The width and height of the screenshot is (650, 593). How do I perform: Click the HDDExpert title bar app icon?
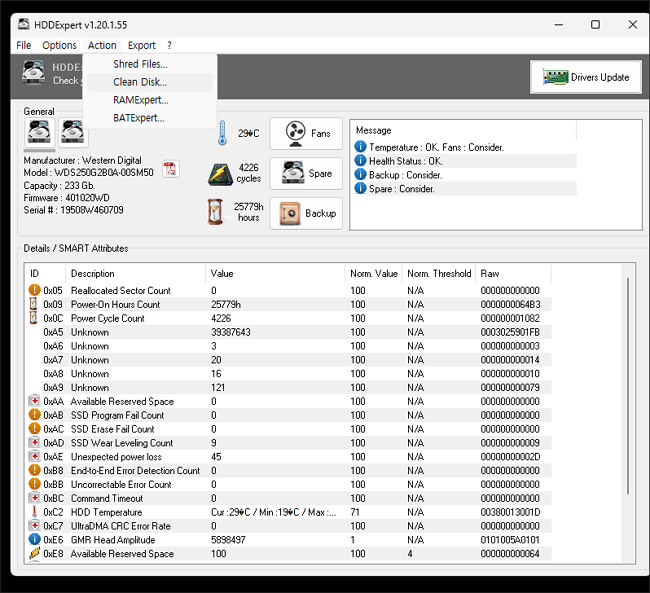tap(24, 24)
